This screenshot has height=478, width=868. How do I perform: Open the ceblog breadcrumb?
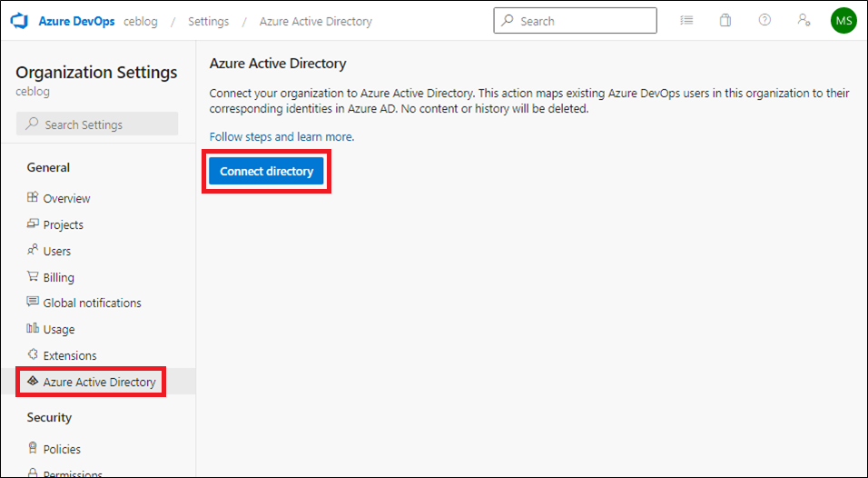[140, 22]
